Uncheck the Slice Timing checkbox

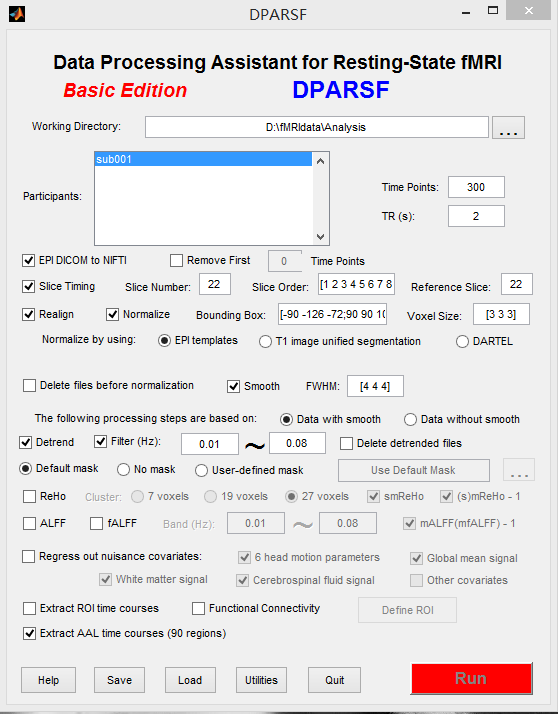point(29,286)
